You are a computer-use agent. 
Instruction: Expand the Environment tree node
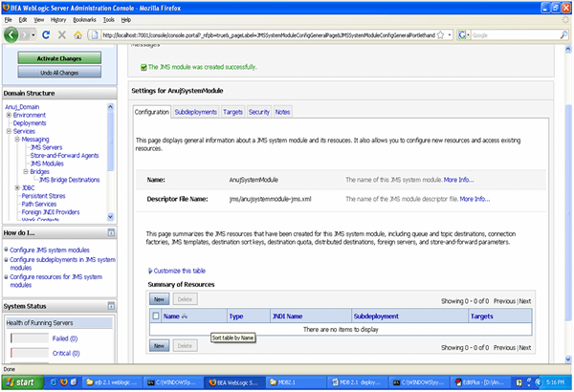coord(8,115)
